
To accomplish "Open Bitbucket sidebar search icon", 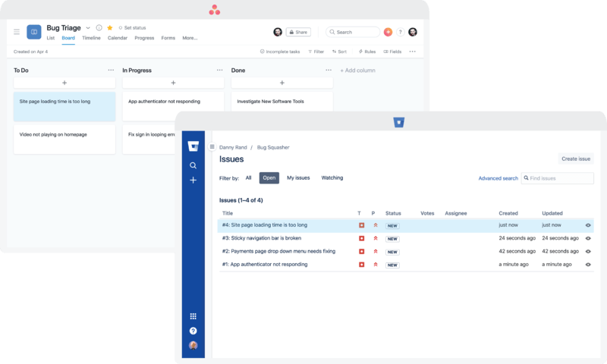I will 193,165.
